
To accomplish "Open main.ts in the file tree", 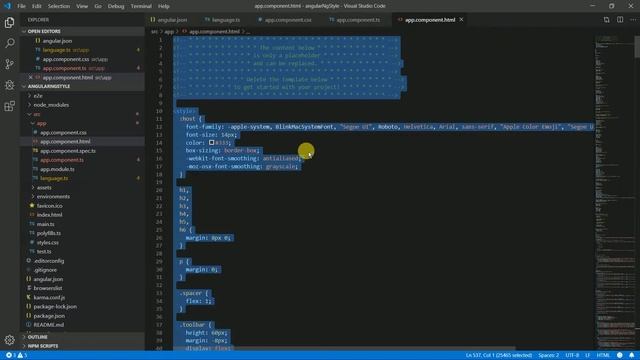I will 45,224.
